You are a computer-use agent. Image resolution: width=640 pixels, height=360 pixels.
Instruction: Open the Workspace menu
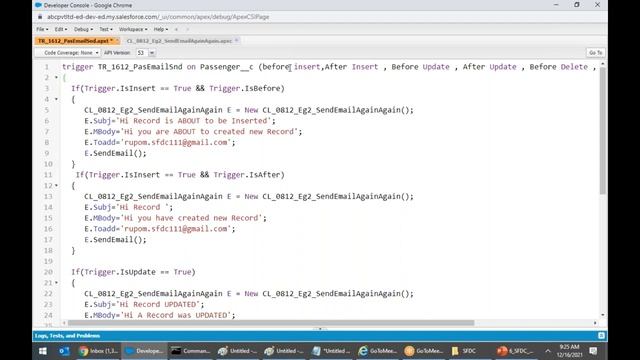(x=133, y=29)
